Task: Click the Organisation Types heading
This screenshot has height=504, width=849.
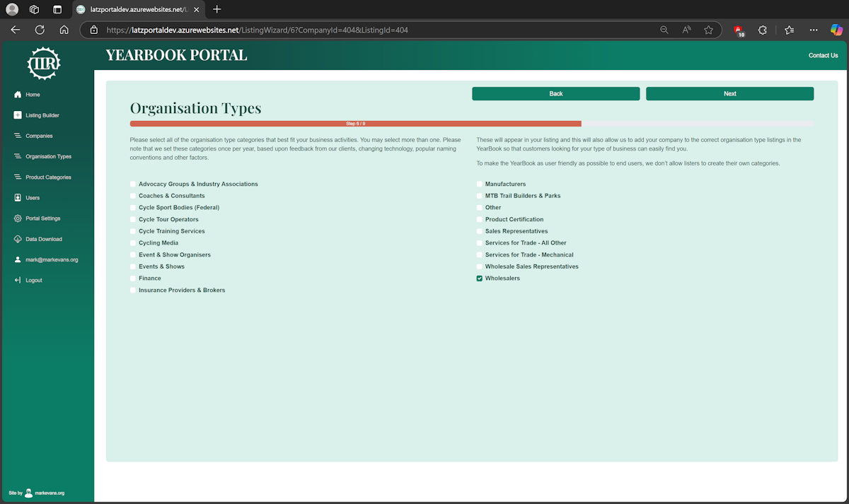Action: (x=195, y=108)
